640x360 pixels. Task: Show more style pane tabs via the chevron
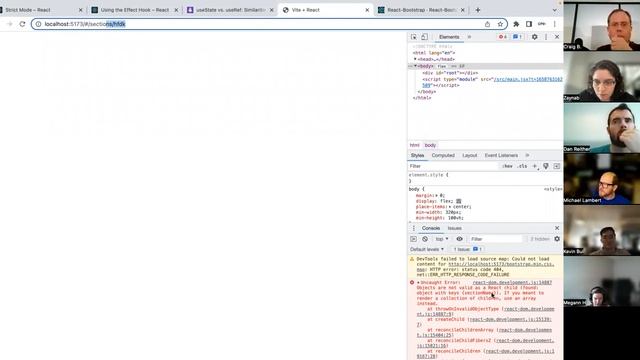click(x=527, y=156)
